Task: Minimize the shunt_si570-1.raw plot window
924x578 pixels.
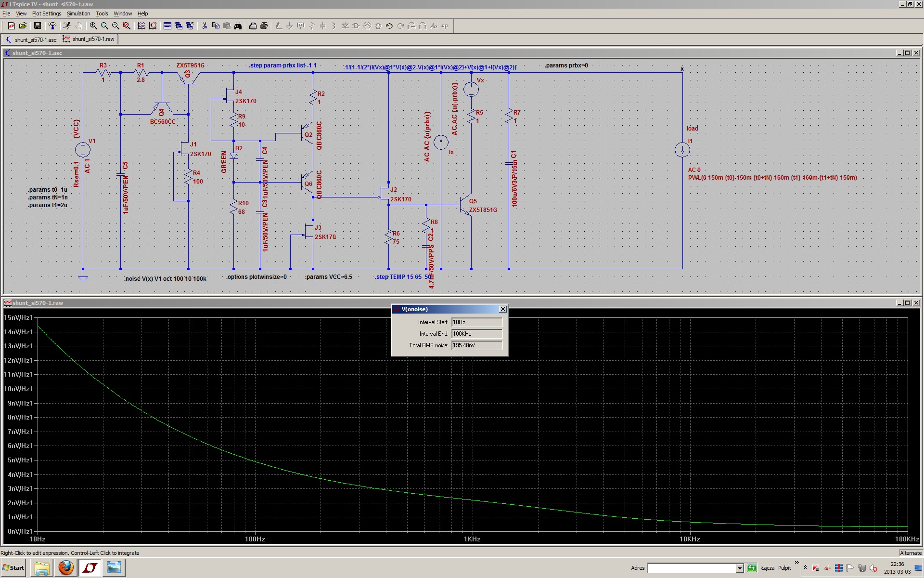Action: click(898, 303)
